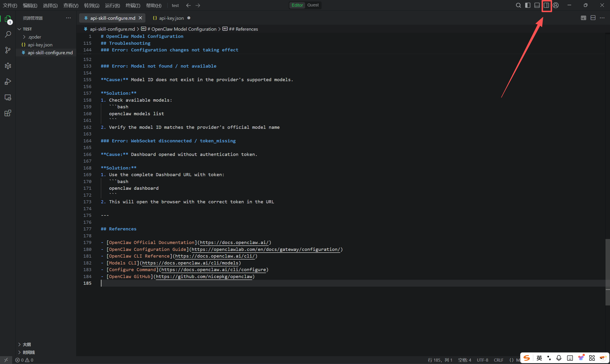Select api-key.json in the explorer tree
The image size is (610, 364).
point(40,45)
